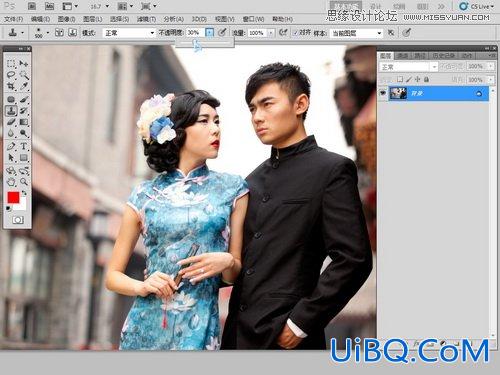Toggle Quick Mask mode button
Image resolution: width=500 pixels, height=375 pixels.
pyautogui.click(x=18, y=220)
